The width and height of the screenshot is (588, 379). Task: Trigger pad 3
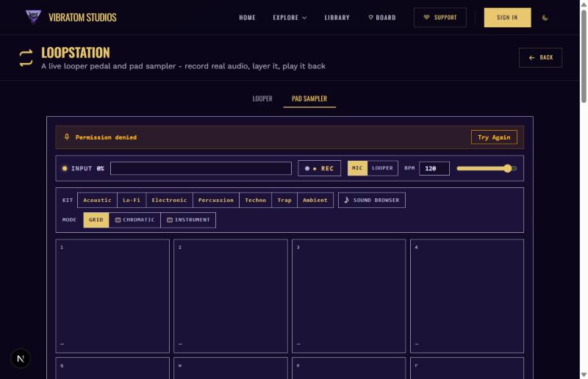tap(348, 296)
